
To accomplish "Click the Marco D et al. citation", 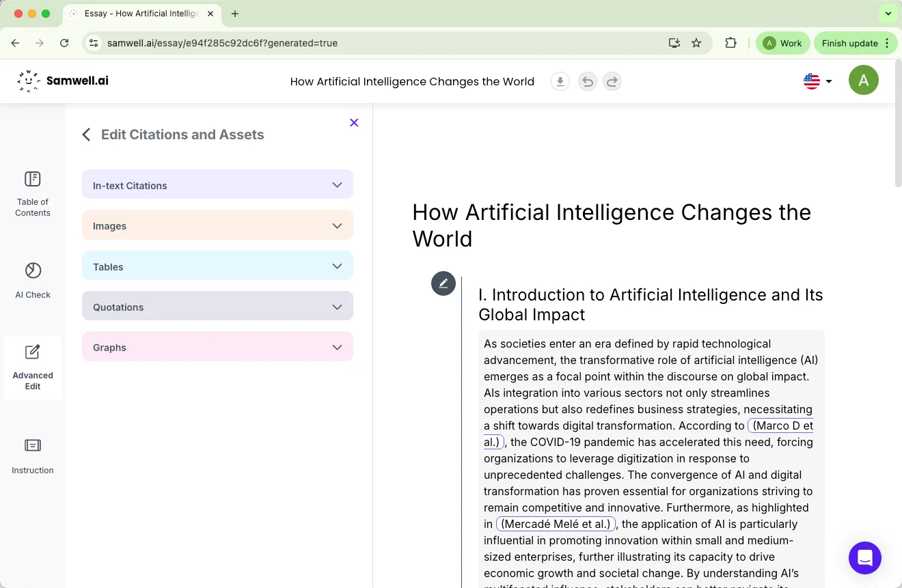I will [x=782, y=425].
